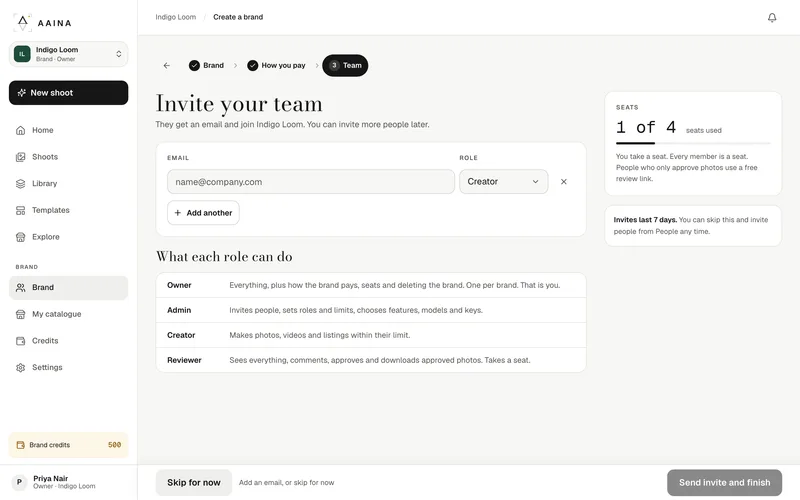
Task: Click the Brand credits 500 badge
Action: point(68,445)
